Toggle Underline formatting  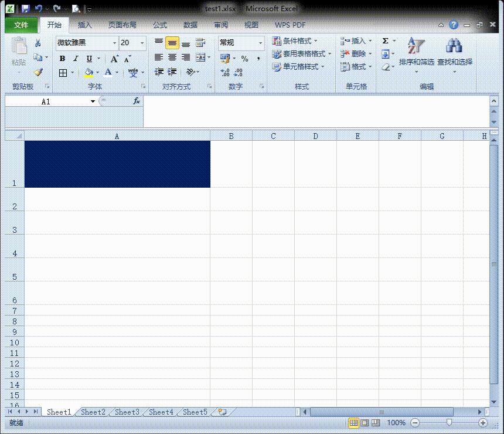(x=89, y=59)
